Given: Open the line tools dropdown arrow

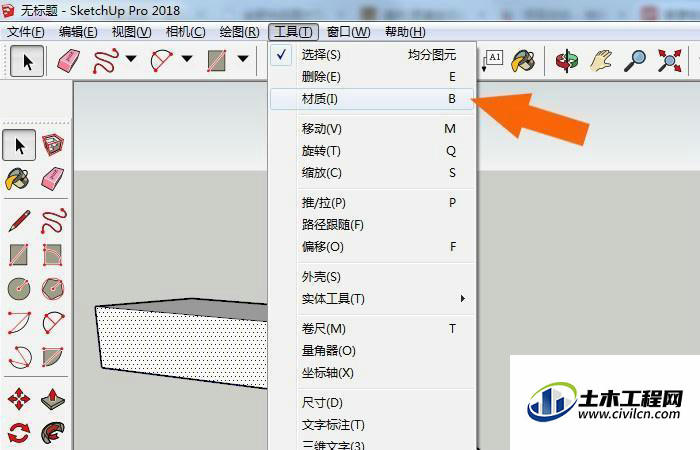Looking at the screenshot, I should point(131,58).
